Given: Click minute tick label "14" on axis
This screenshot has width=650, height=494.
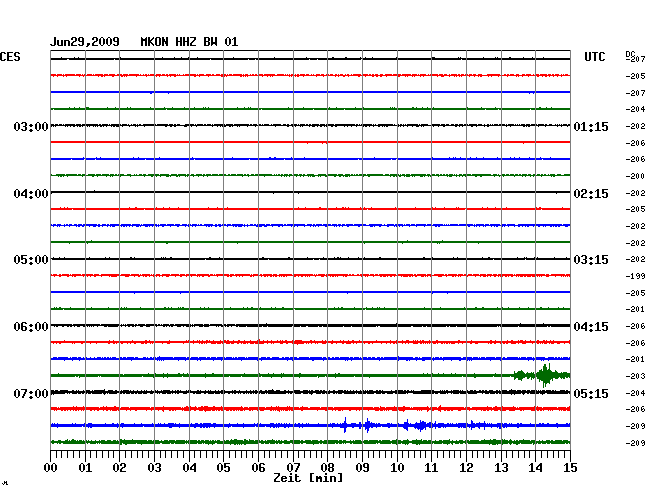Looking at the screenshot, I should tap(535, 468).
